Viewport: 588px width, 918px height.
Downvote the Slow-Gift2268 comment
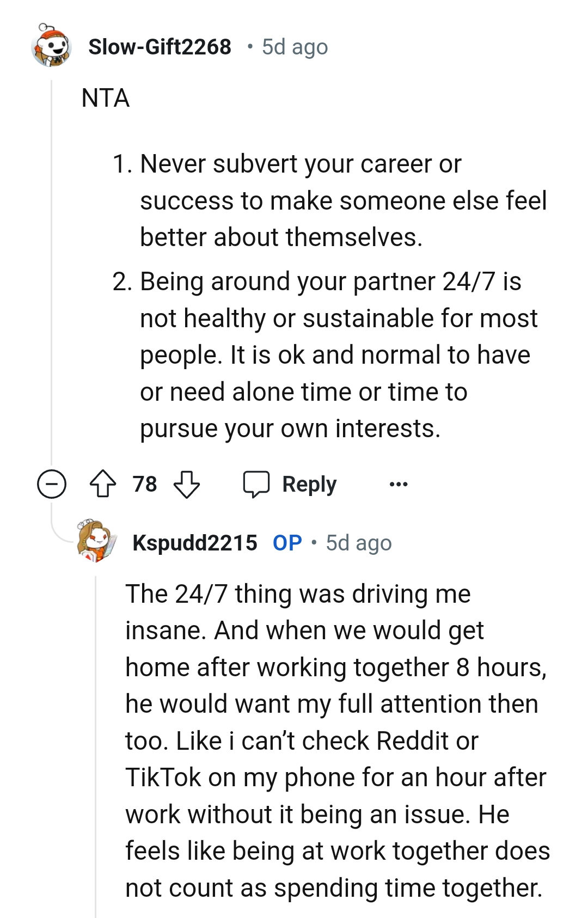click(x=187, y=484)
